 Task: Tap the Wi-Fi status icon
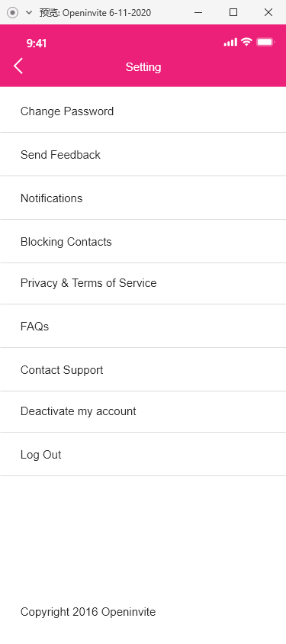tap(246, 41)
